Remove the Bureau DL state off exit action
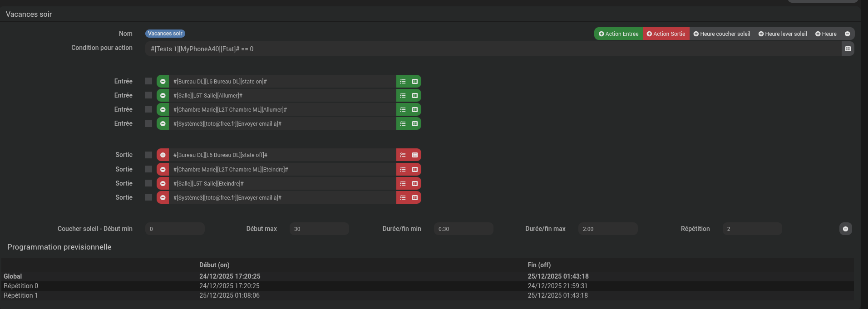The width and height of the screenshot is (868, 309). click(x=163, y=155)
